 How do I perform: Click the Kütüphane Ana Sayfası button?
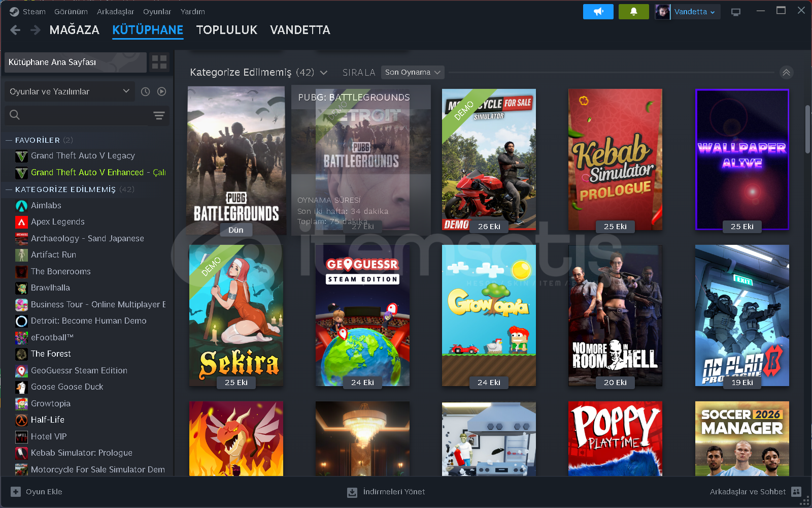(76, 62)
